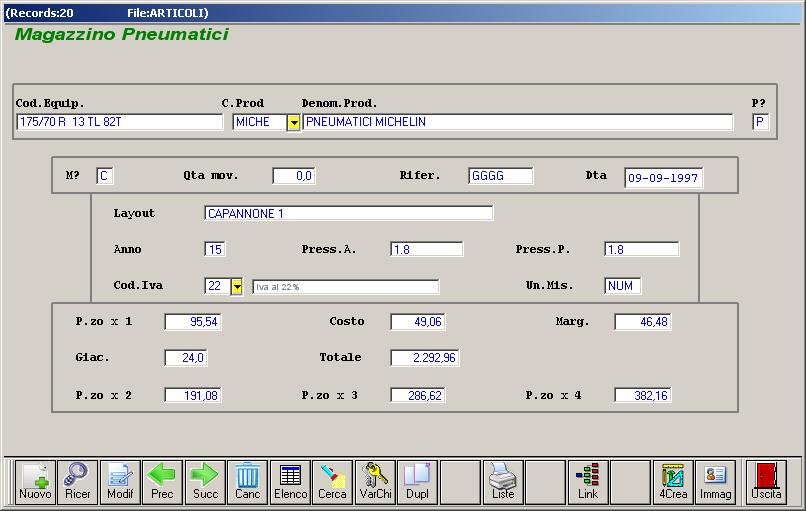Click the P.zo x 3 field 286,62

click(x=418, y=395)
